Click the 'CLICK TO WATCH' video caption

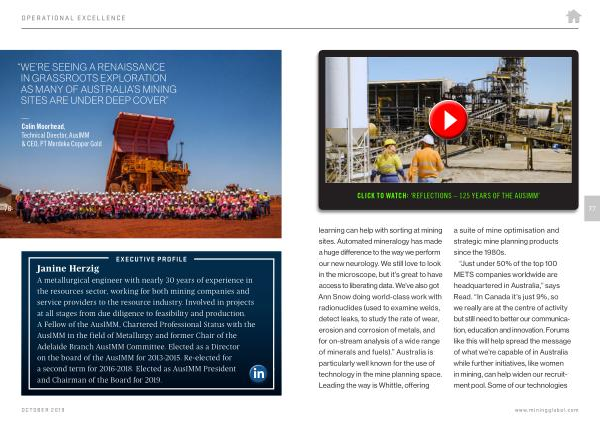coord(447,195)
